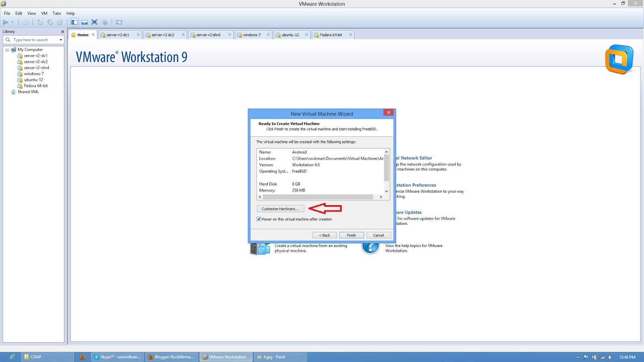
Task: Click the console view toolbar icon
Action: tap(119, 22)
